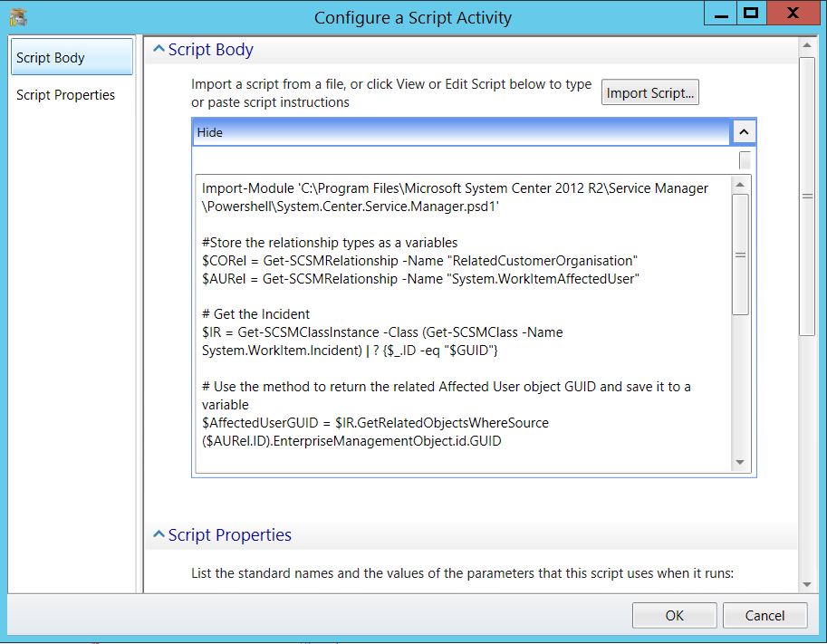Minimize the Configure a Script Activity window

(721, 14)
